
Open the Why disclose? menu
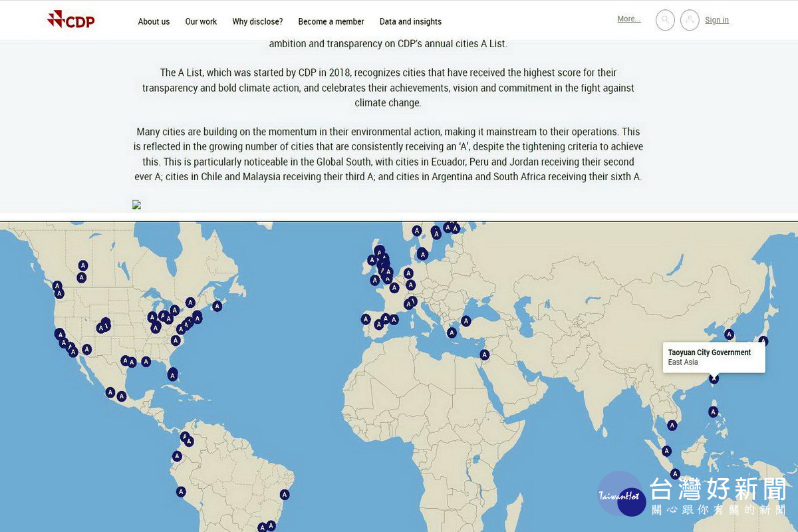click(x=257, y=21)
